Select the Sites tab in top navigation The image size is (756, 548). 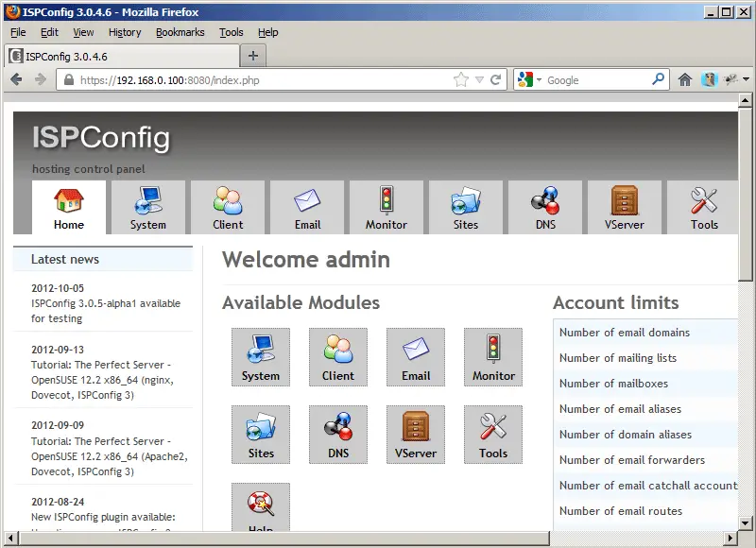coord(466,208)
